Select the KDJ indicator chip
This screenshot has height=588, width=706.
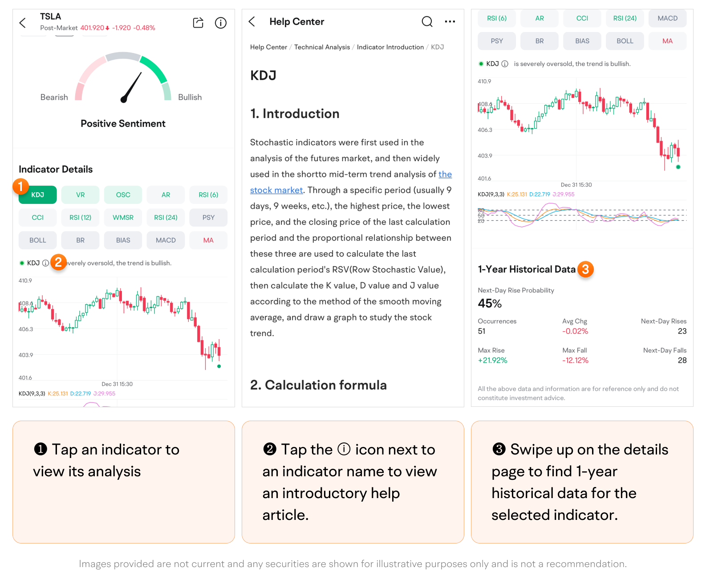38,195
